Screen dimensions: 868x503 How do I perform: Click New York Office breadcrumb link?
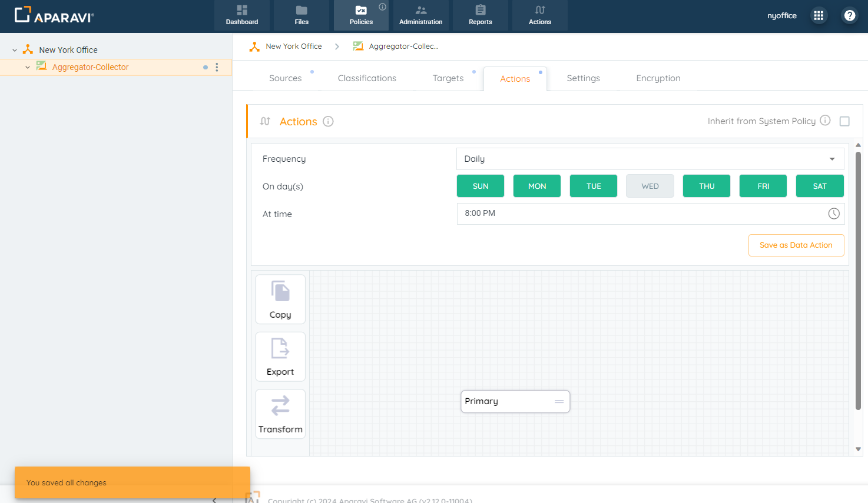tap(293, 46)
